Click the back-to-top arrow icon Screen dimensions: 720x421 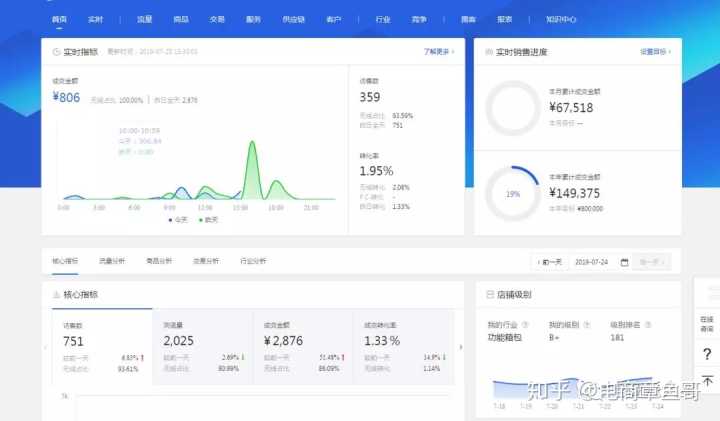[707, 382]
